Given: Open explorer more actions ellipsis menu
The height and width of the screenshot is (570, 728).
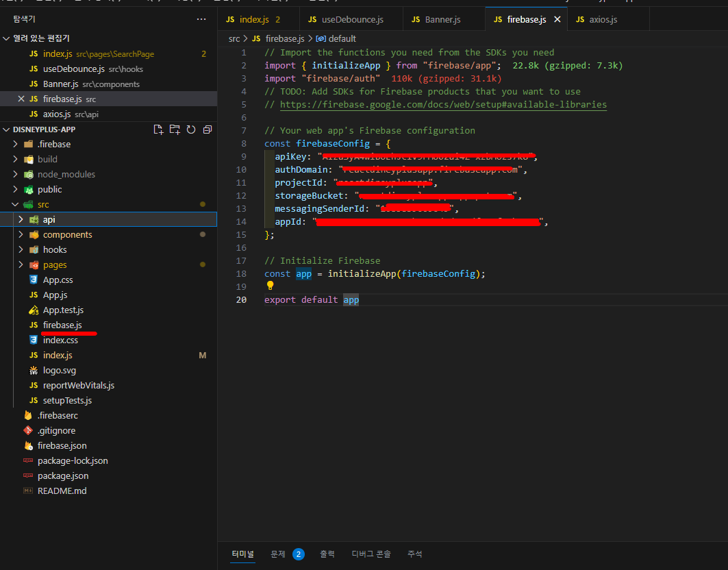Looking at the screenshot, I should [201, 19].
